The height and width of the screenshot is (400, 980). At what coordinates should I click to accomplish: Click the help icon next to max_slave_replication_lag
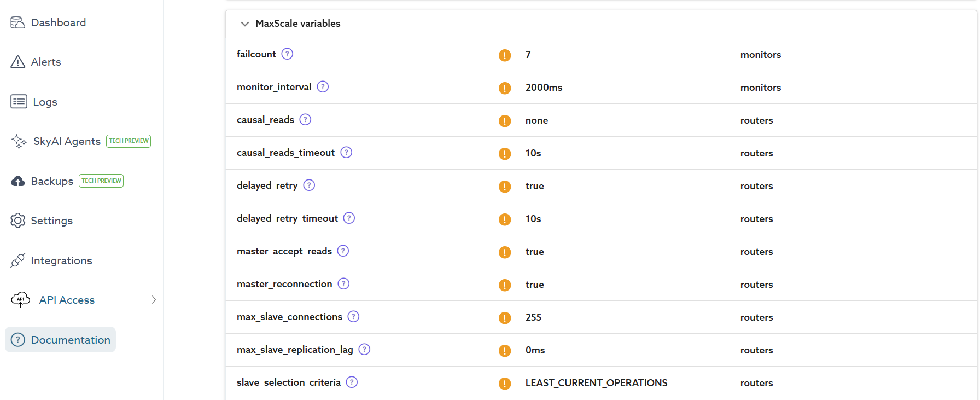pyautogui.click(x=364, y=350)
